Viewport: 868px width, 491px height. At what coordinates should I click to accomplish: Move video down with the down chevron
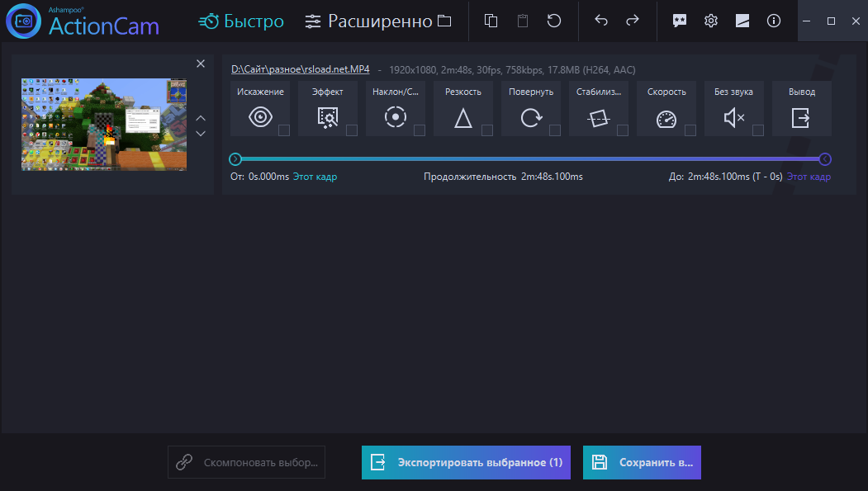pos(201,133)
